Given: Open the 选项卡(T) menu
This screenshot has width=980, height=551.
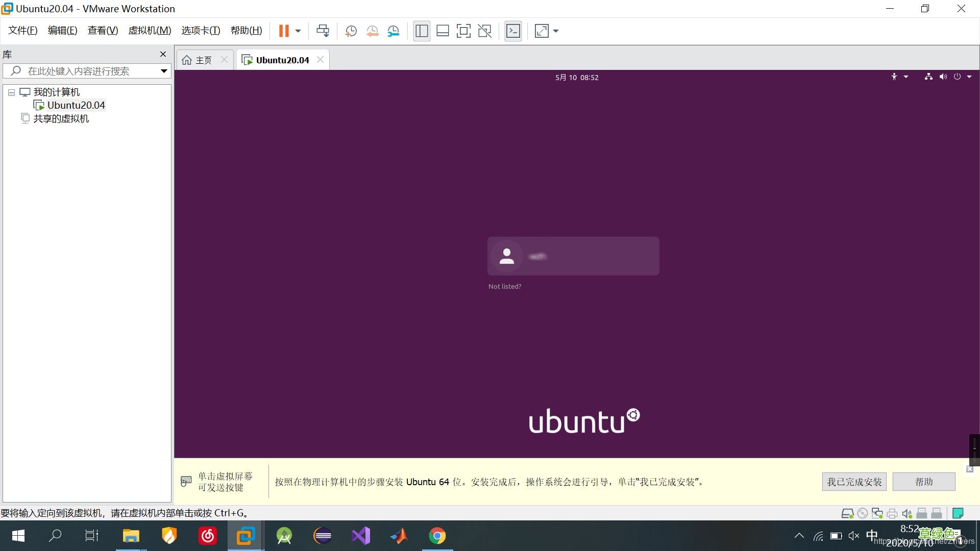Looking at the screenshot, I should coord(201,31).
